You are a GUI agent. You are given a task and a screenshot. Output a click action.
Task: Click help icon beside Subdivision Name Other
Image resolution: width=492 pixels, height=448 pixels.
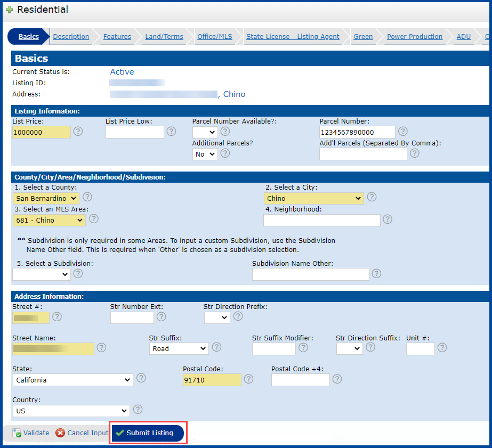pyautogui.click(x=376, y=274)
